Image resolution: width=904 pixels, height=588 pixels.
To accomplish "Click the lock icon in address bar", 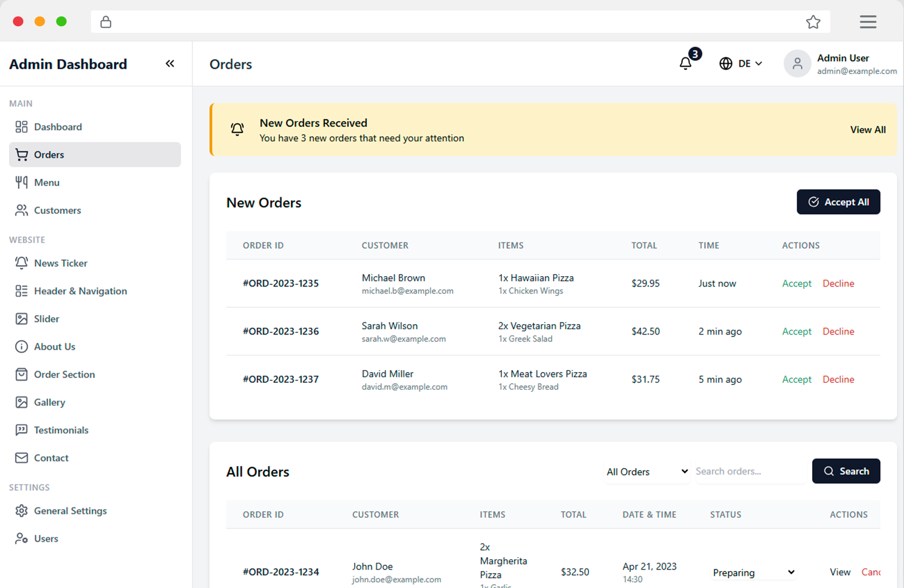I will pos(106,22).
